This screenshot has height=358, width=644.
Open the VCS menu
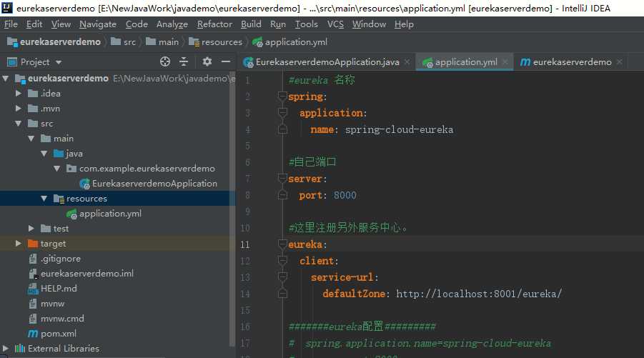click(335, 24)
